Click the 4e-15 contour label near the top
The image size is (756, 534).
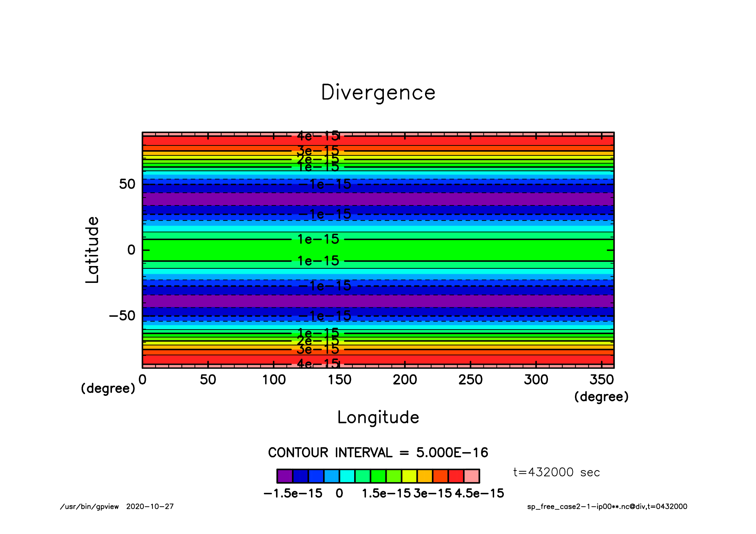coord(318,136)
